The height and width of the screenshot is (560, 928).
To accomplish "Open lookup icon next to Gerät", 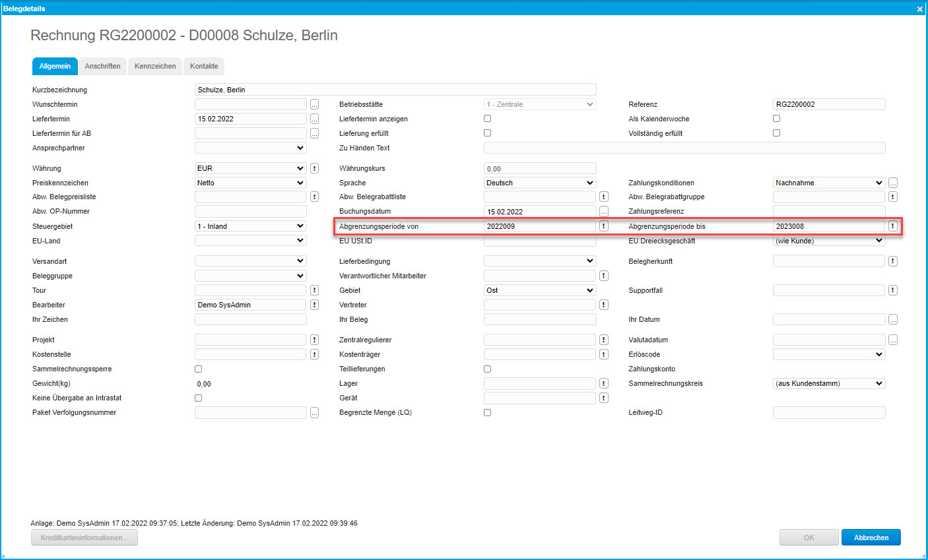I will coord(603,398).
